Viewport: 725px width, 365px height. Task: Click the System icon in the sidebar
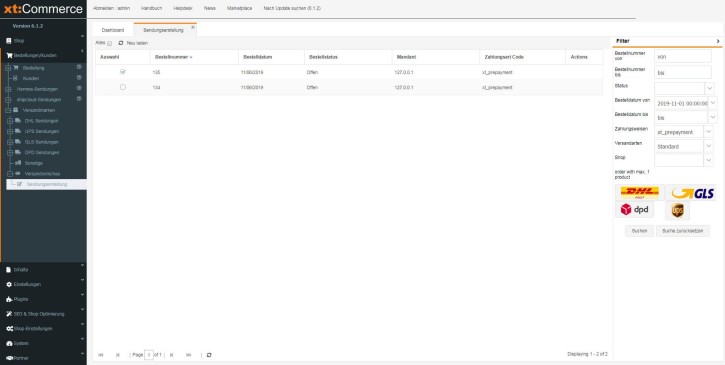9,344
